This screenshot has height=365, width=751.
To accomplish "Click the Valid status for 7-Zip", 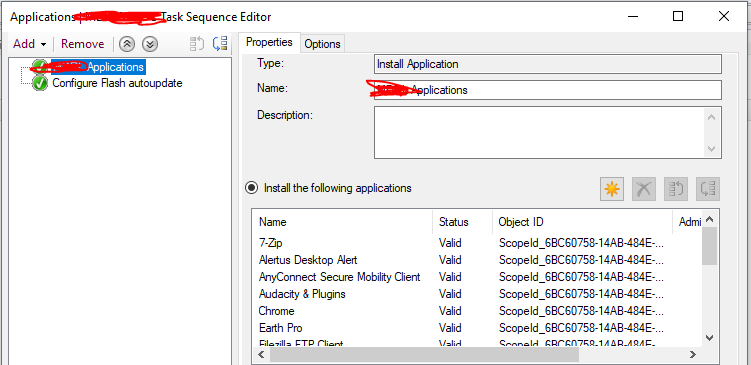I will pyautogui.click(x=450, y=243).
